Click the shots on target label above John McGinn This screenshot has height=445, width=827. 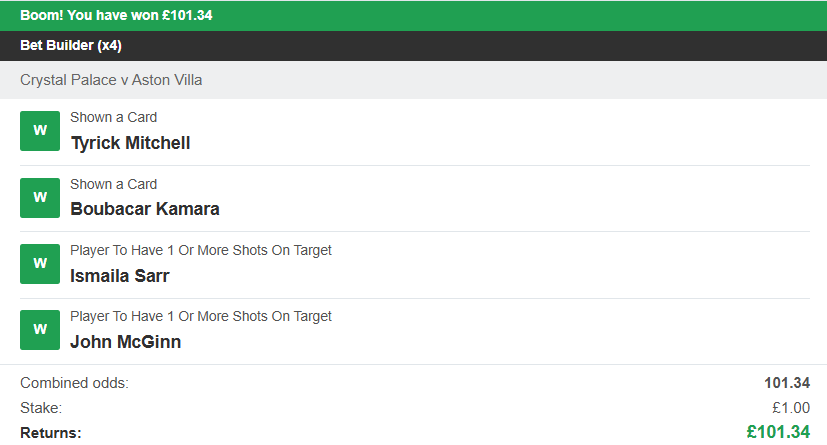[200, 316]
